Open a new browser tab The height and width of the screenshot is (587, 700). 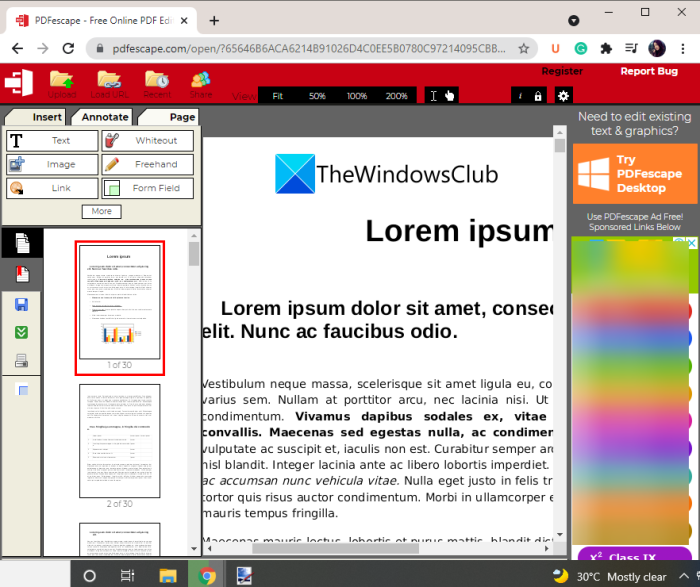214,21
